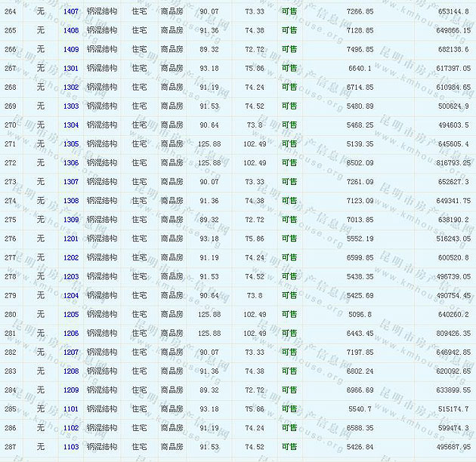
Task: Select the 可售 status for row 280
Action: click(289, 314)
